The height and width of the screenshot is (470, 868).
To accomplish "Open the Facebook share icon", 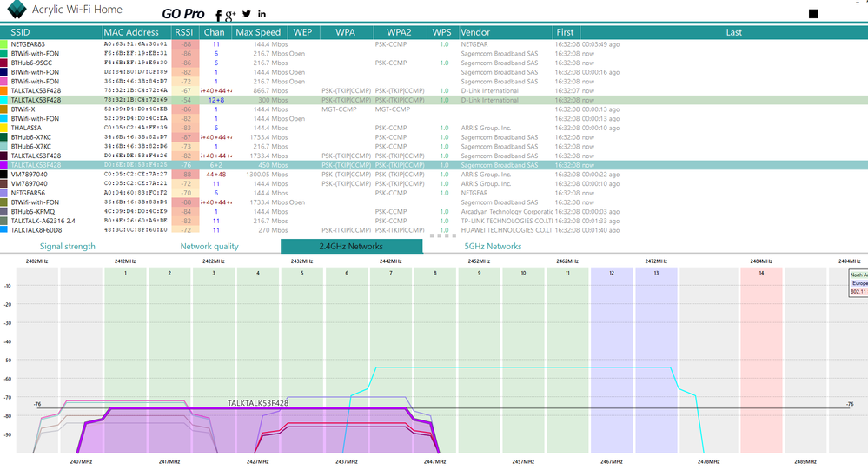I will click(x=218, y=15).
